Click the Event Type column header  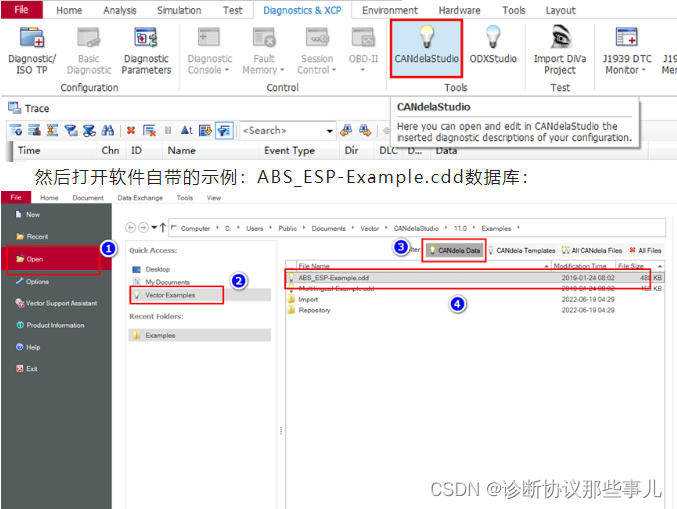(289, 151)
